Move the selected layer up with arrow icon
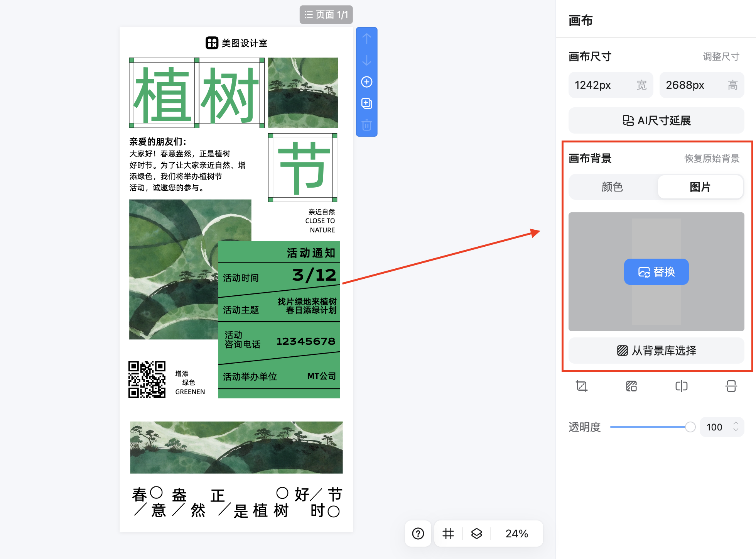Screen dimensions: 756x559 pyautogui.click(x=366, y=39)
